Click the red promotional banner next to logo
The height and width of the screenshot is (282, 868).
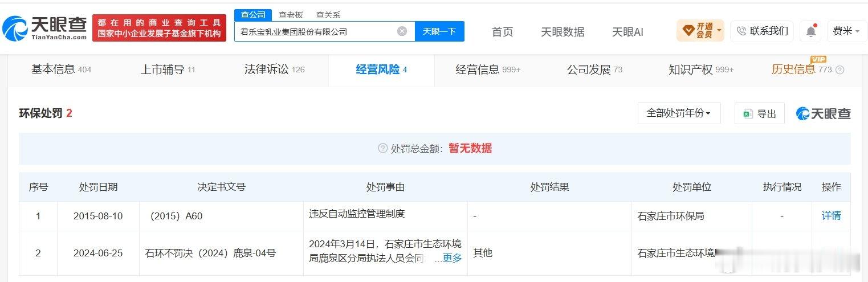click(159, 28)
